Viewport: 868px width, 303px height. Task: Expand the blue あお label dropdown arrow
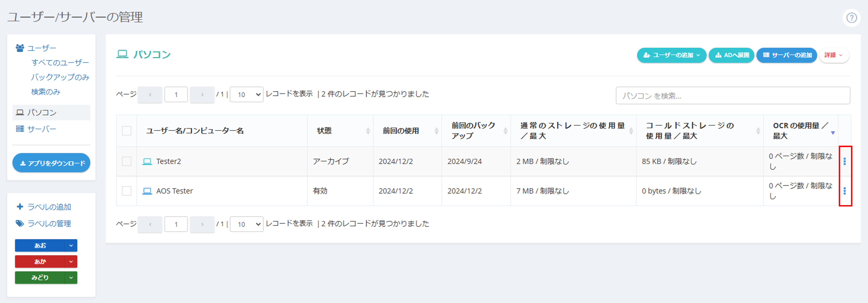[71, 245]
